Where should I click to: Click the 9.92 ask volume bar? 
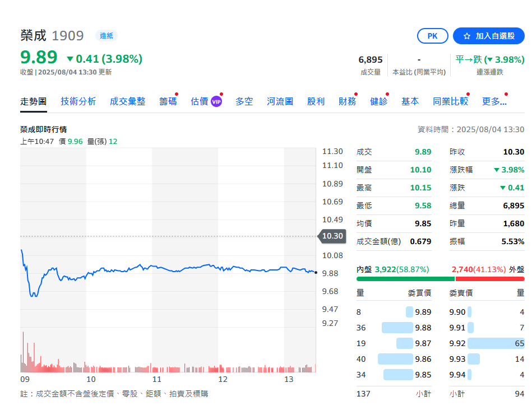click(x=496, y=343)
